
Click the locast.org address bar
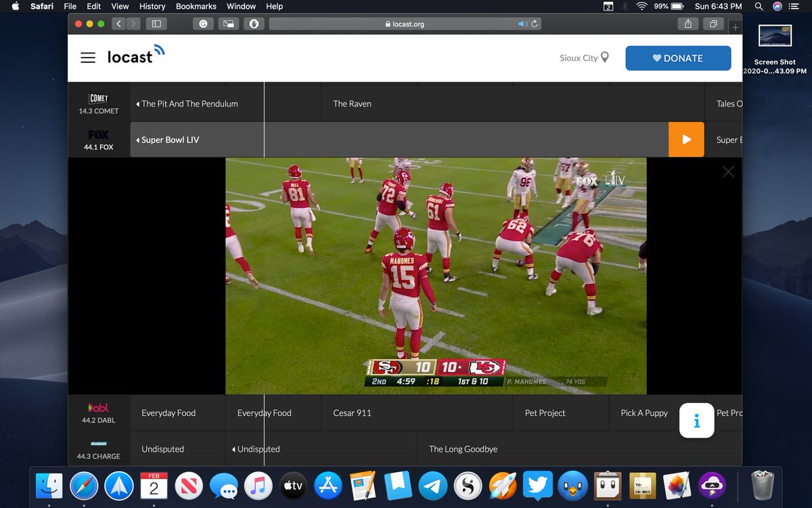click(x=405, y=24)
